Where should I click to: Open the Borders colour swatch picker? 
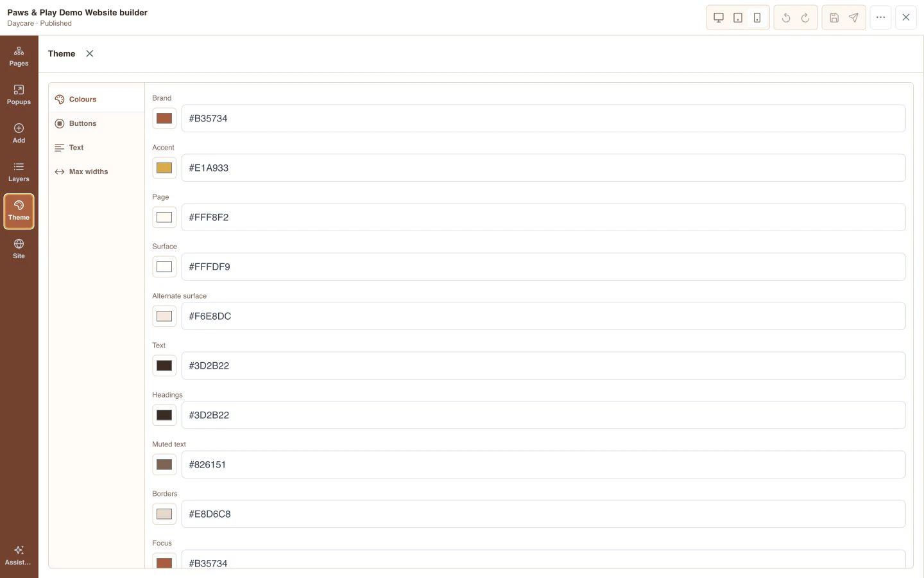click(164, 514)
